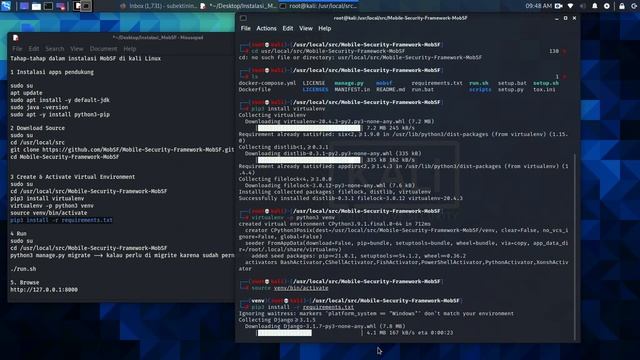Open the View menu in the terminal

click(x=306, y=29)
